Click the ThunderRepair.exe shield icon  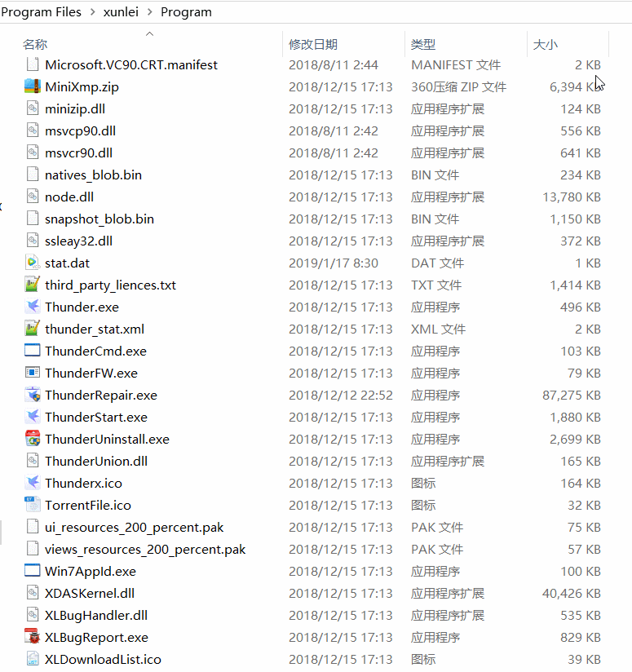[33, 395]
